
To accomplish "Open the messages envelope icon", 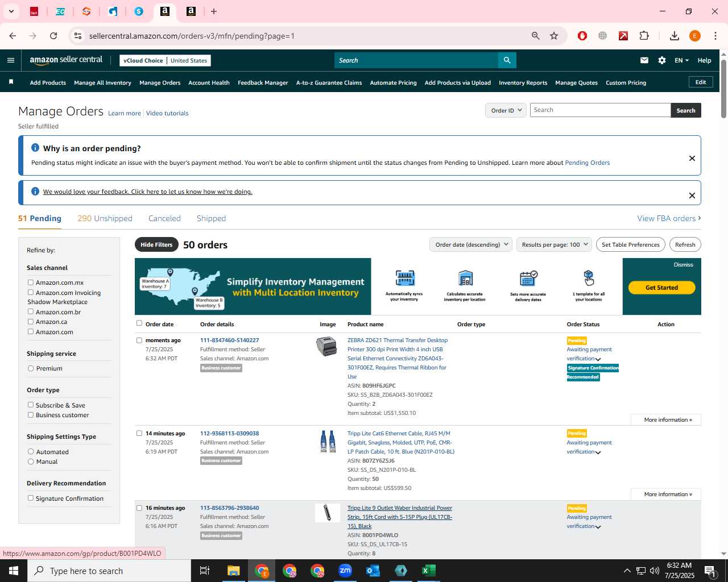I will pyautogui.click(x=644, y=60).
